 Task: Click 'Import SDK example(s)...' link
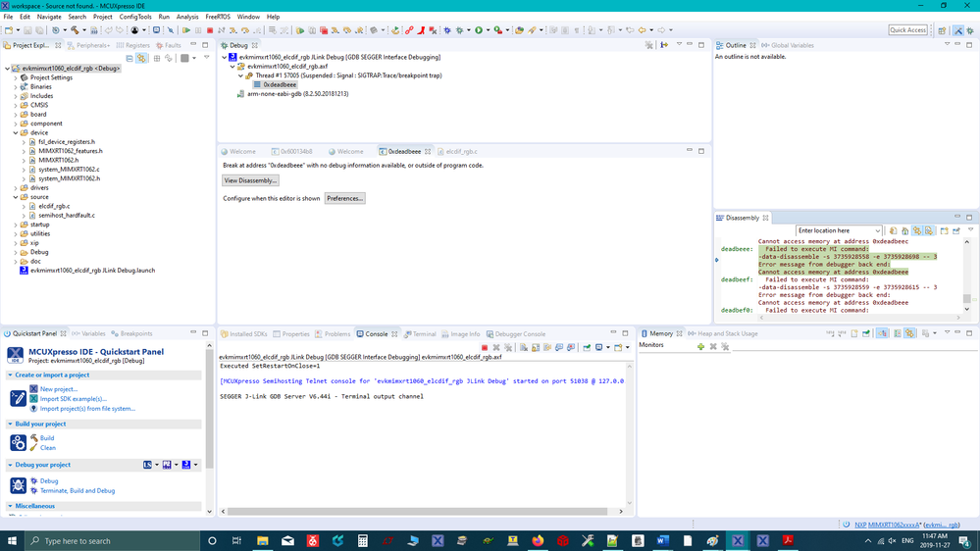pyautogui.click(x=74, y=399)
